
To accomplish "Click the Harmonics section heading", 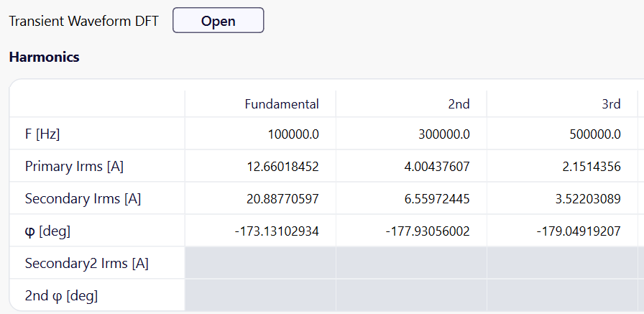I will (x=44, y=57).
